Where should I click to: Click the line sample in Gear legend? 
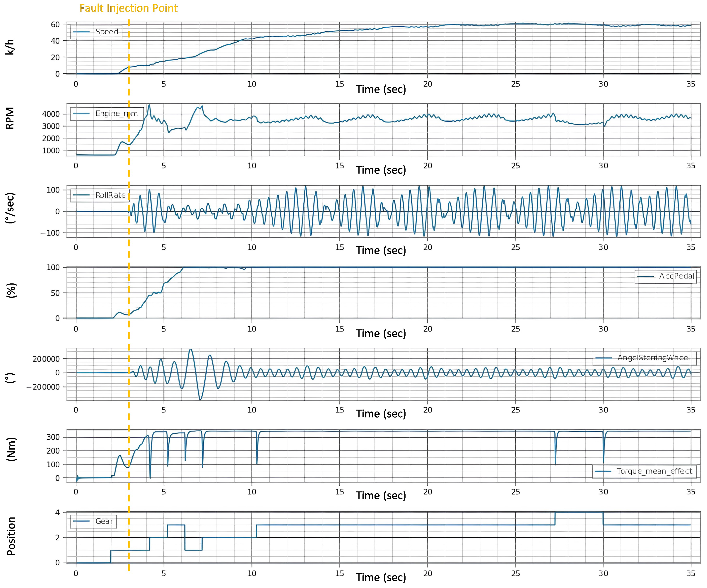click(x=81, y=521)
